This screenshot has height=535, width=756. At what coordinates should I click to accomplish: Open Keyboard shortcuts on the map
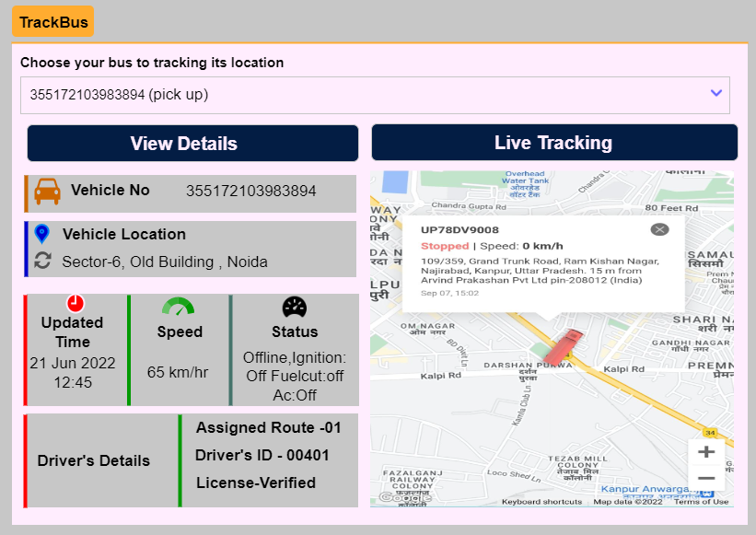(541, 502)
